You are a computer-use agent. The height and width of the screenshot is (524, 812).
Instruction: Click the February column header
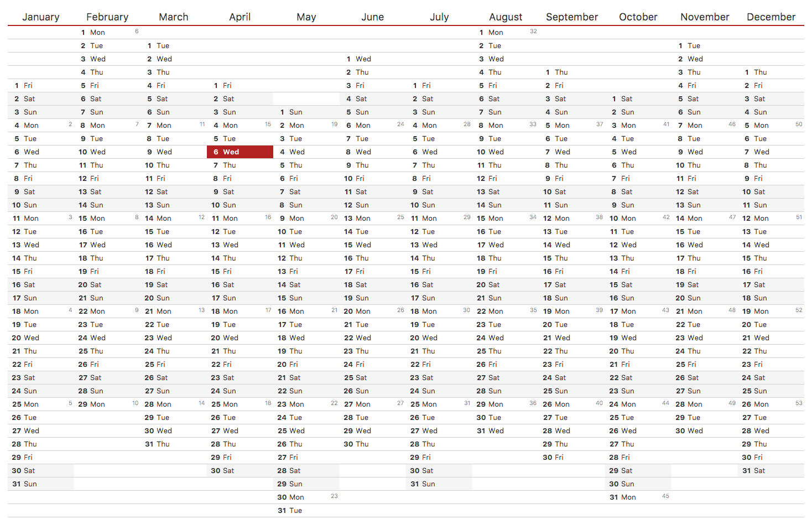(107, 17)
